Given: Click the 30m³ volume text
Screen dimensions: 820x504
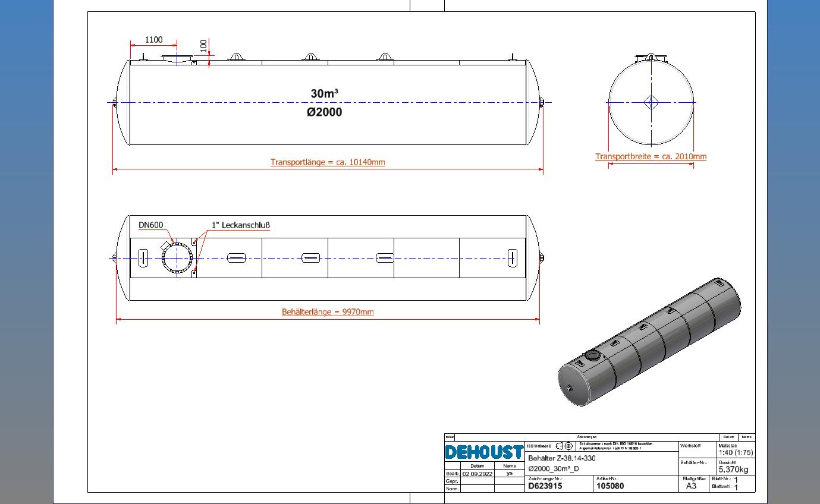Looking at the screenshot, I should tap(325, 94).
